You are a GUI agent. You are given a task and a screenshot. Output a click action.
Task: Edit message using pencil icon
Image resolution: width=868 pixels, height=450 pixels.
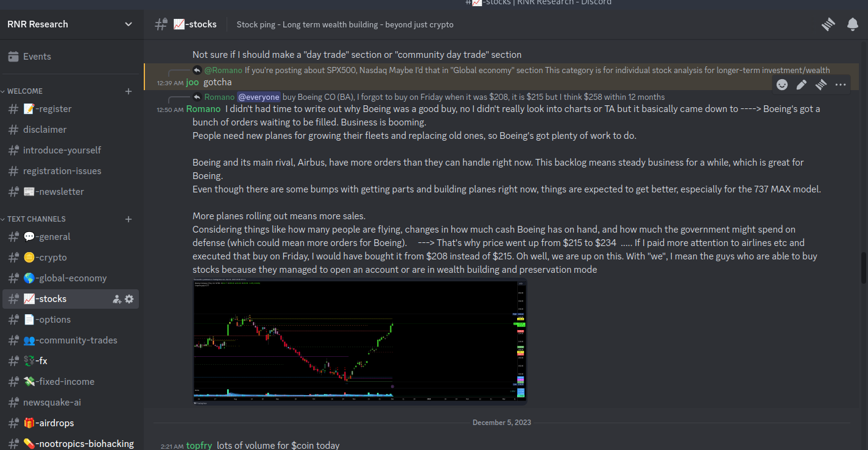tap(802, 85)
